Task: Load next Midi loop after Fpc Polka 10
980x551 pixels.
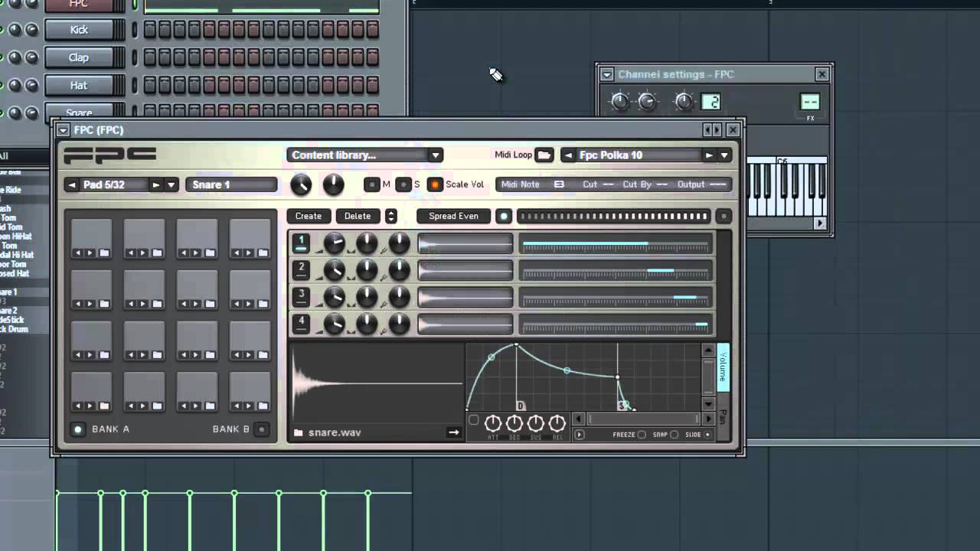Action: coord(709,155)
